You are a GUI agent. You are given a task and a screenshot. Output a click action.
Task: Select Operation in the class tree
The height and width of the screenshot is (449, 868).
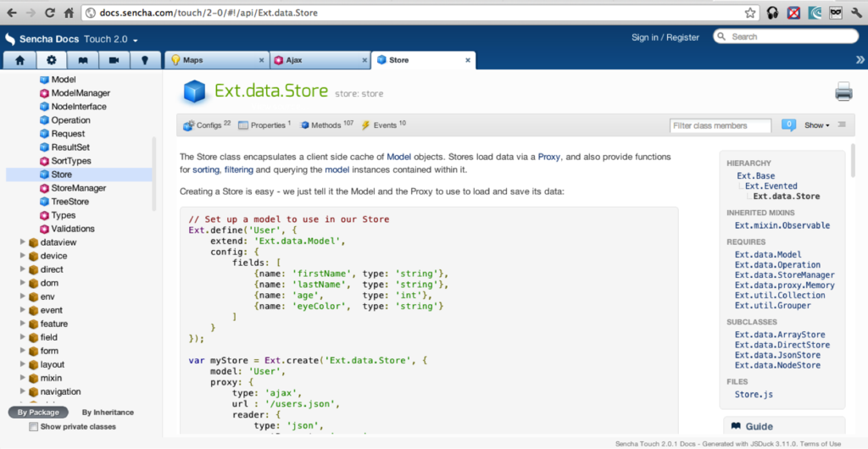point(70,120)
